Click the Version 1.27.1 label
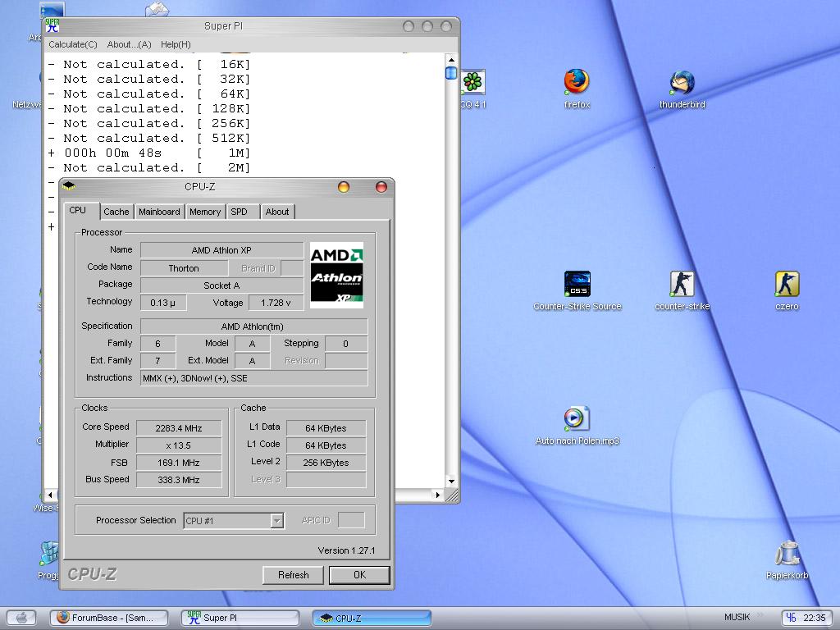 tap(346, 550)
